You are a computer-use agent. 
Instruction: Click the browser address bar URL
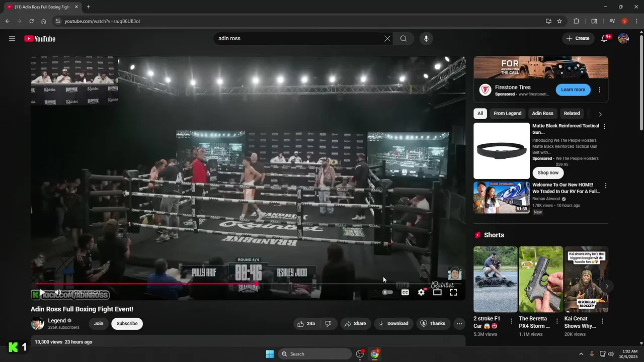click(x=102, y=21)
